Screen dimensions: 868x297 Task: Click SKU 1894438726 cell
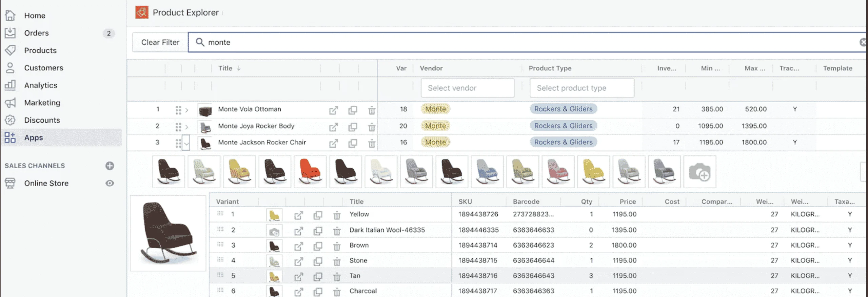[478, 214]
